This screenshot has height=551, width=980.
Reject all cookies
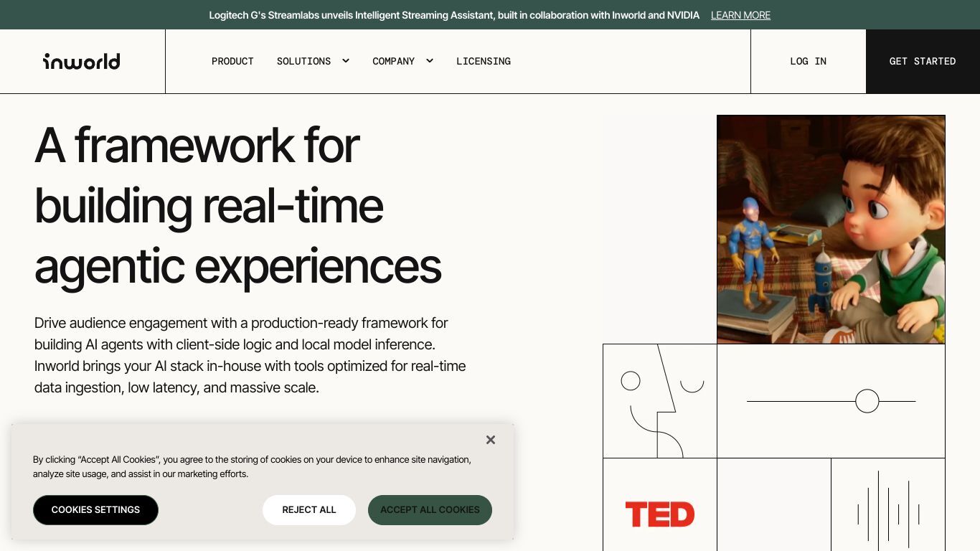[309, 509]
